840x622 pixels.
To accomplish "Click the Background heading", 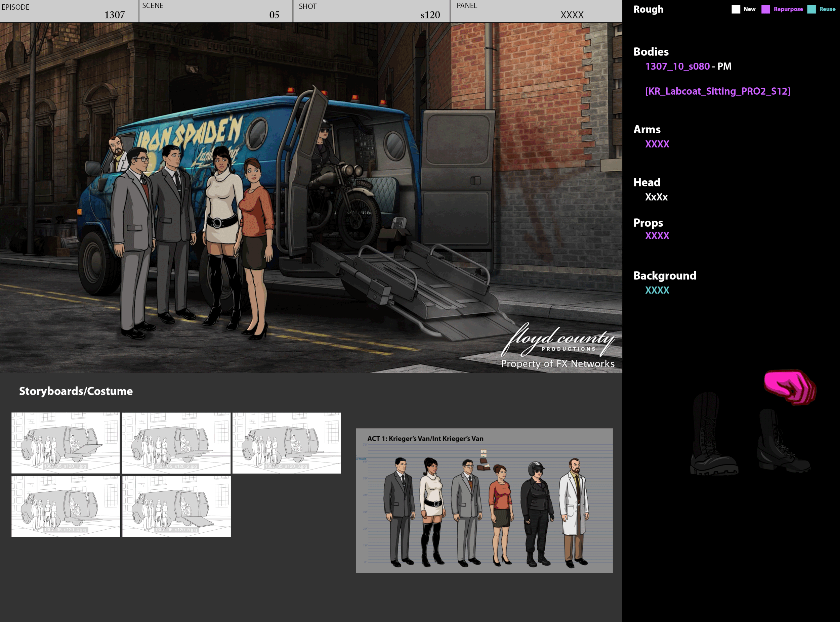I will click(x=665, y=276).
